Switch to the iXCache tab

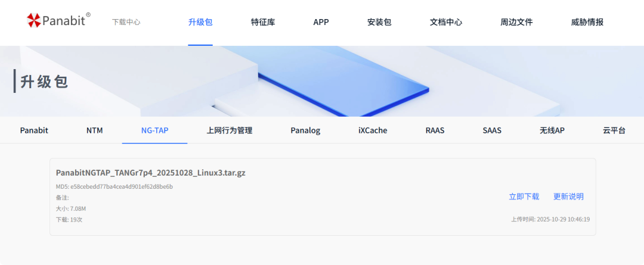tap(373, 130)
